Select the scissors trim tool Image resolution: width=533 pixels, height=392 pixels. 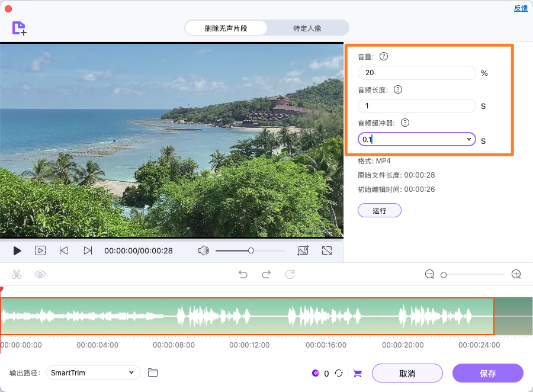click(17, 274)
